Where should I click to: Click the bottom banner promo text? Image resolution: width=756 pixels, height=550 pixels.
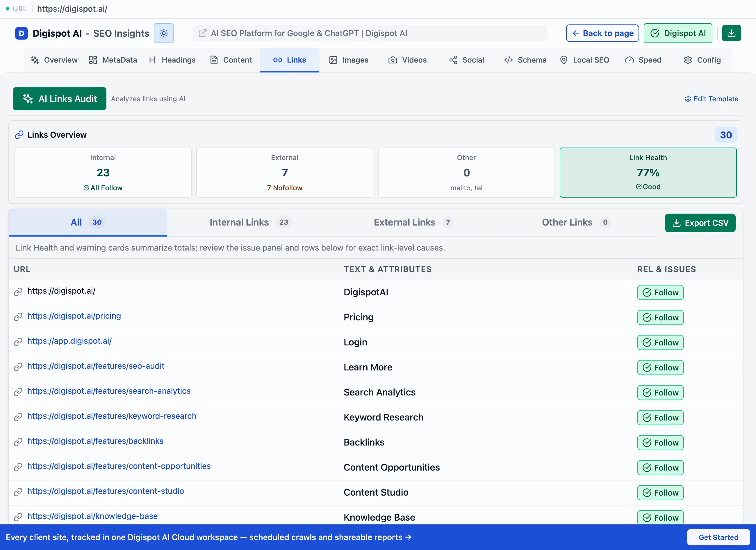tap(208, 537)
